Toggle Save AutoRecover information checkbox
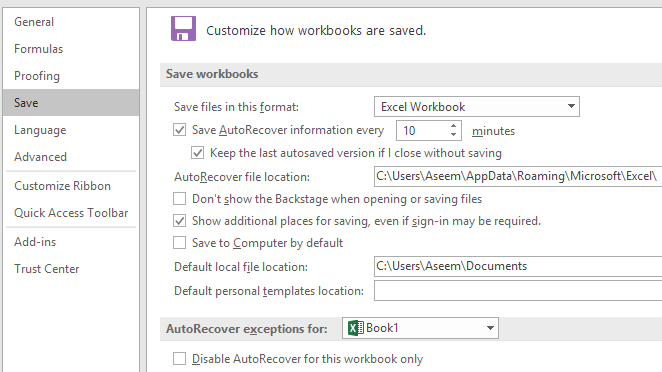 [179, 130]
